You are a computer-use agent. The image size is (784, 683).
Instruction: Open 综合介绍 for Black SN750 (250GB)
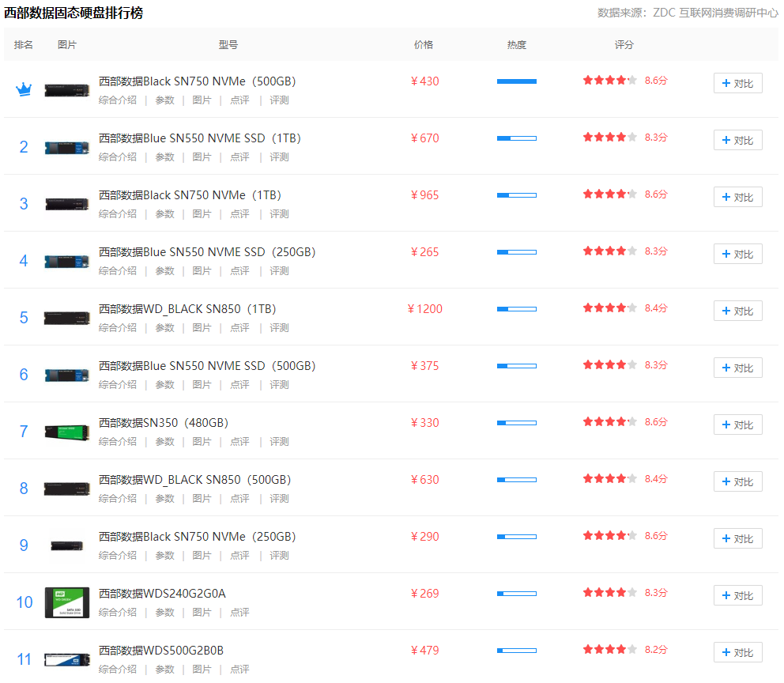(x=118, y=556)
